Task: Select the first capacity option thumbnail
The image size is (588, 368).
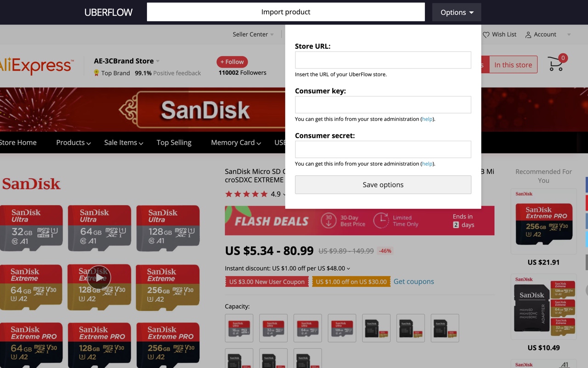Action: pos(239,328)
